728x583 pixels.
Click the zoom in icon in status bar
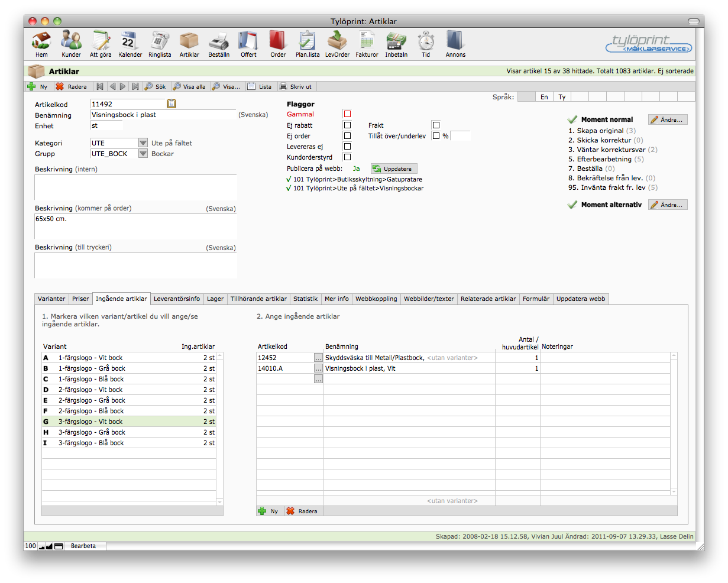click(x=49, y=546)
